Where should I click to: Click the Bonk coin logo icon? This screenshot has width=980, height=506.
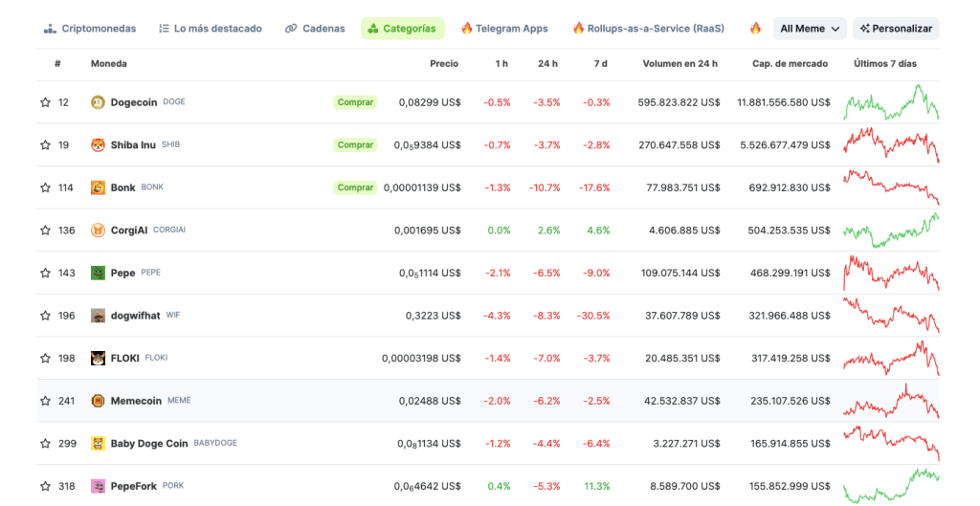coord(98,187)
